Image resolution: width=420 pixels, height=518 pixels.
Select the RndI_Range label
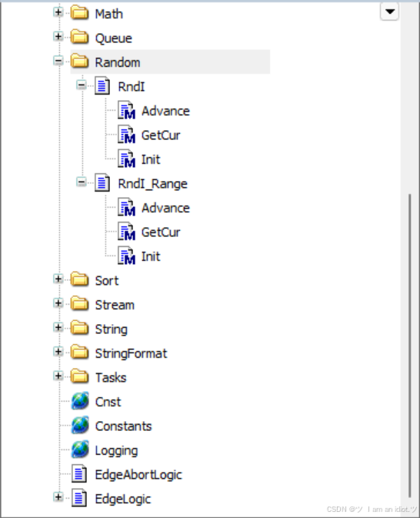(x=153, y=184)
